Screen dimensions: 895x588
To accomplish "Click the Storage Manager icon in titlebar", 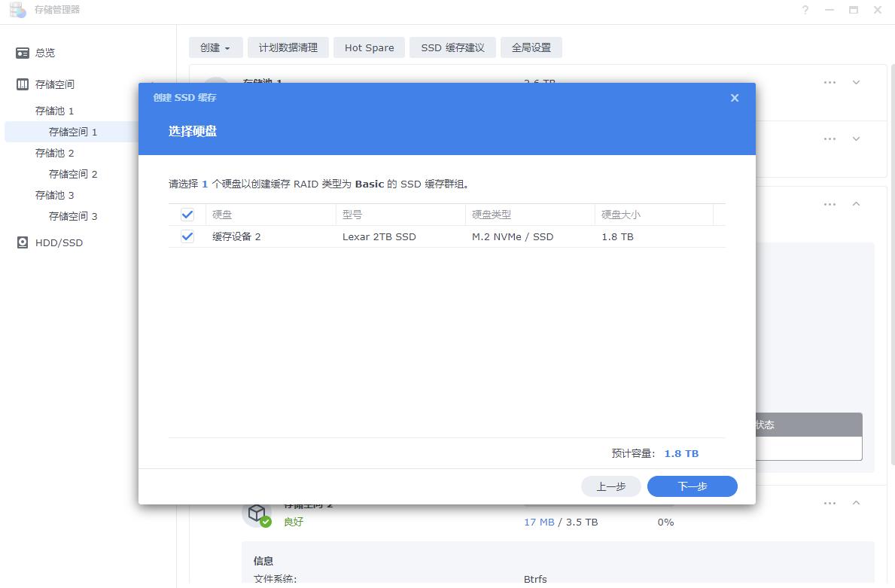I will 17,10.
